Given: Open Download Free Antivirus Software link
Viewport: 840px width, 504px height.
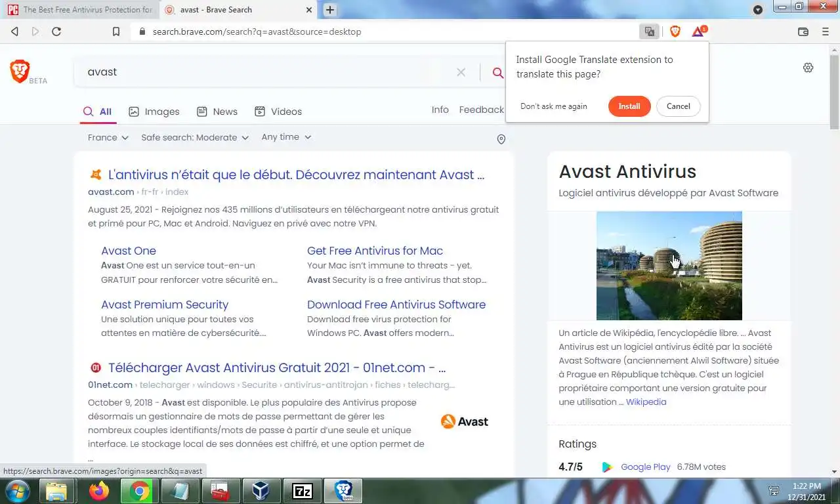Looking at the screenshot, I should click(396, 304).
